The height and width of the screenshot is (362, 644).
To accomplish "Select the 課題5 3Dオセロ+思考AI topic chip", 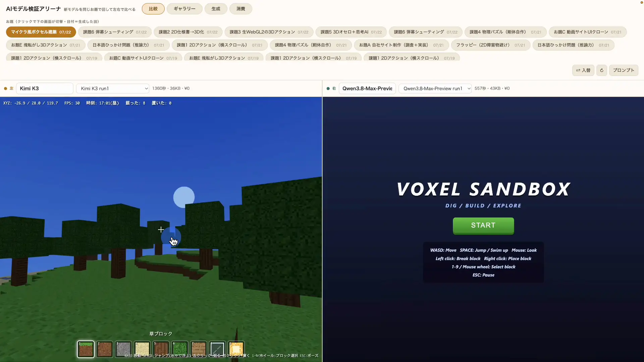I will tap(351, 32).
